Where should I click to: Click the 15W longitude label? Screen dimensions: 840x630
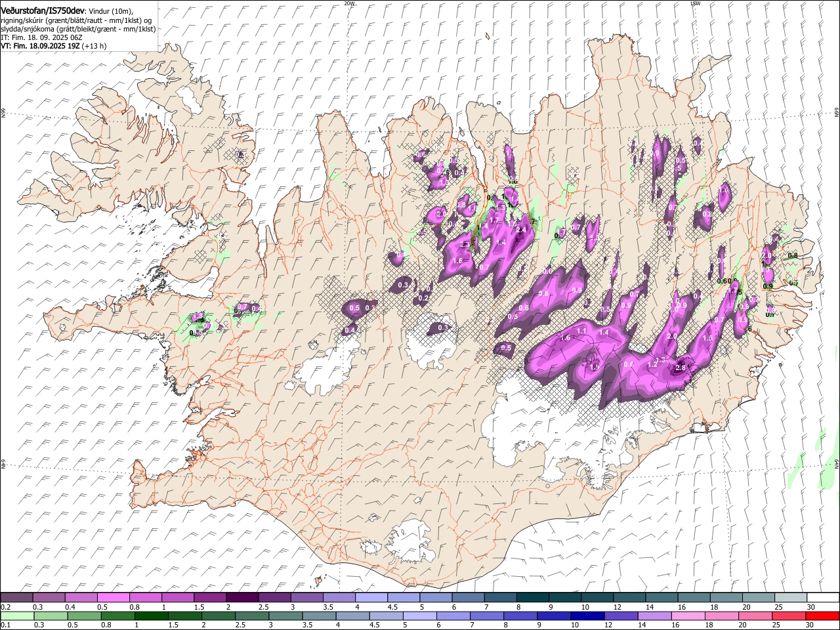[x=695, y=3]
